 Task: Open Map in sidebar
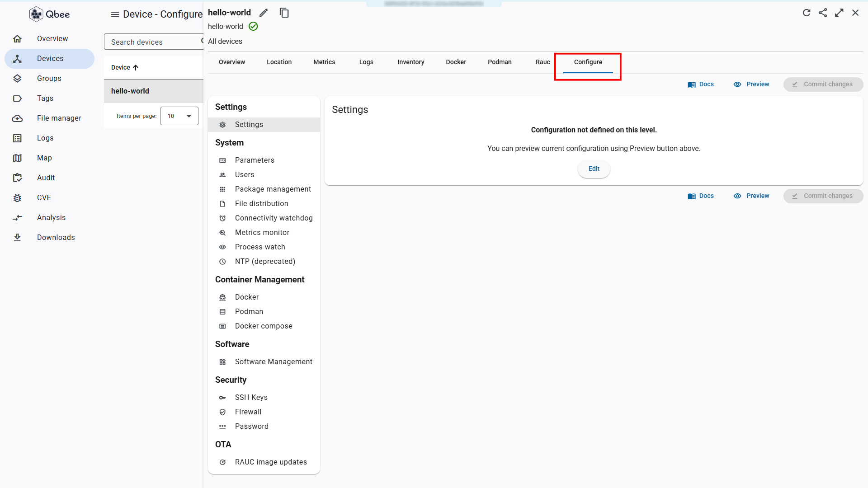49,158
